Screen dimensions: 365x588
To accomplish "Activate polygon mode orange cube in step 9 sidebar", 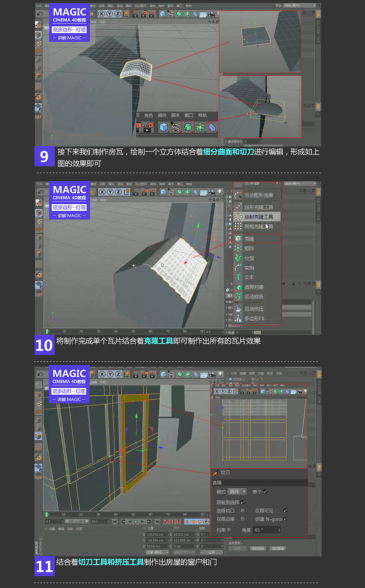I will tap(38, 76).
